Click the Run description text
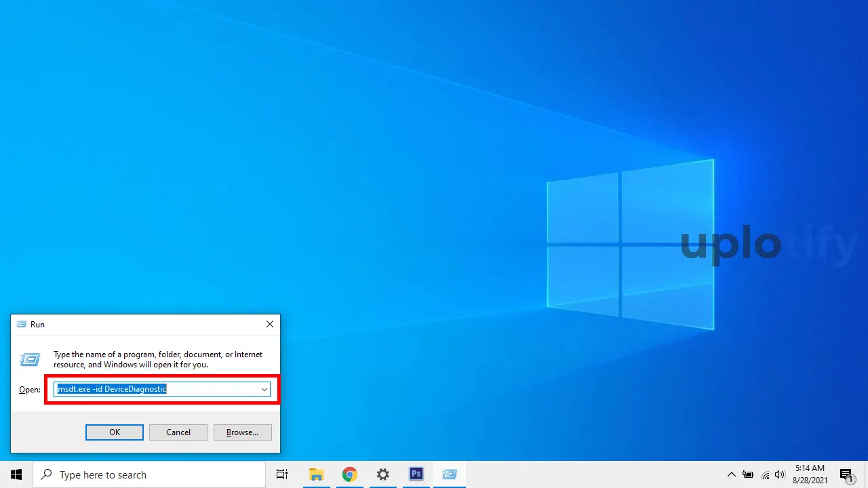Viewport: 868px width, 488px height. click(x=158, y=359)
